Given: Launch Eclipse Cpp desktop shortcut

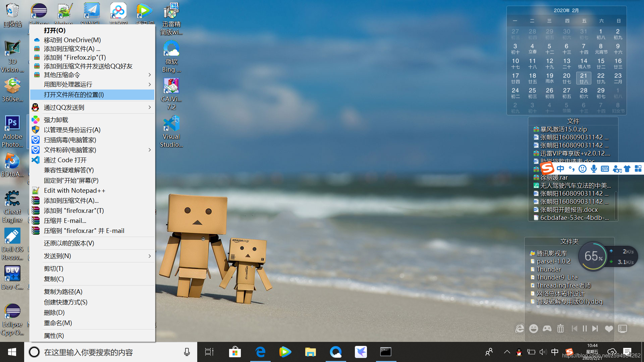Looking at the screenshot, I should (x=12, y=319).
